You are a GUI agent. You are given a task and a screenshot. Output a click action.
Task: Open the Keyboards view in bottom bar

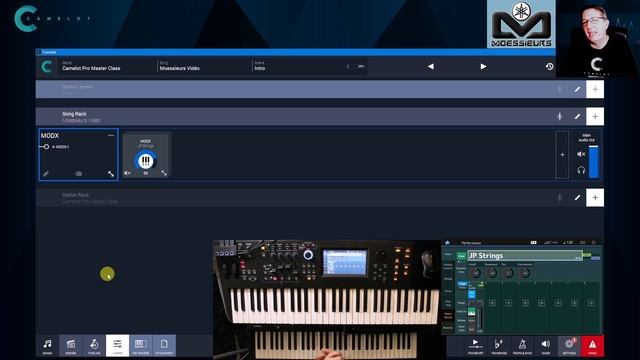tap(141, 346)
